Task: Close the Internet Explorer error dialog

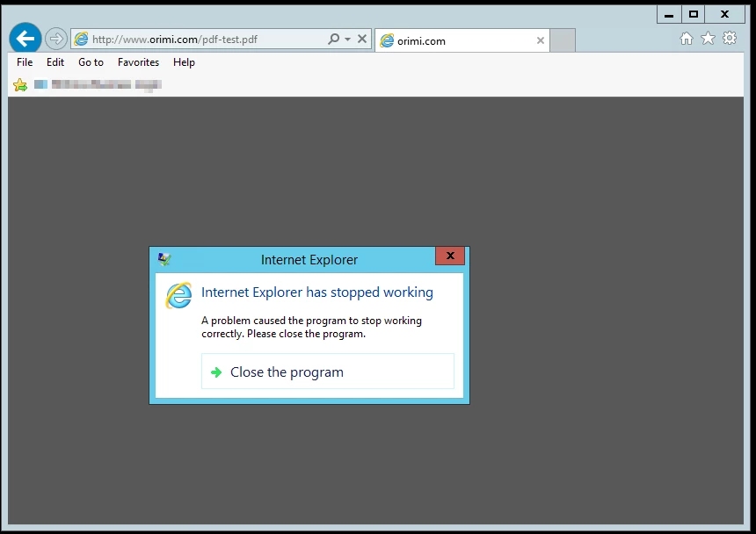Action: [x=450, y=256]
